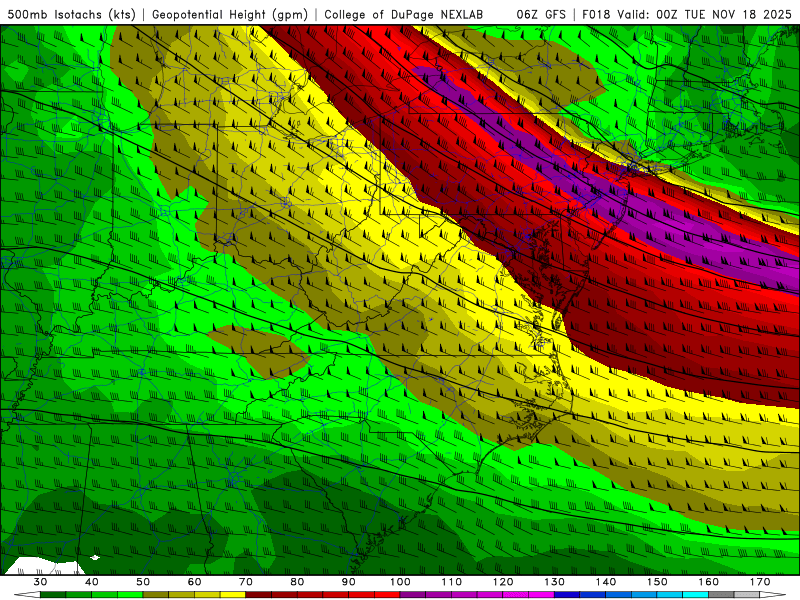Select the dark blue swatch beginning at 130
This screenshot has width=800, height=600.
pos(567,594)
